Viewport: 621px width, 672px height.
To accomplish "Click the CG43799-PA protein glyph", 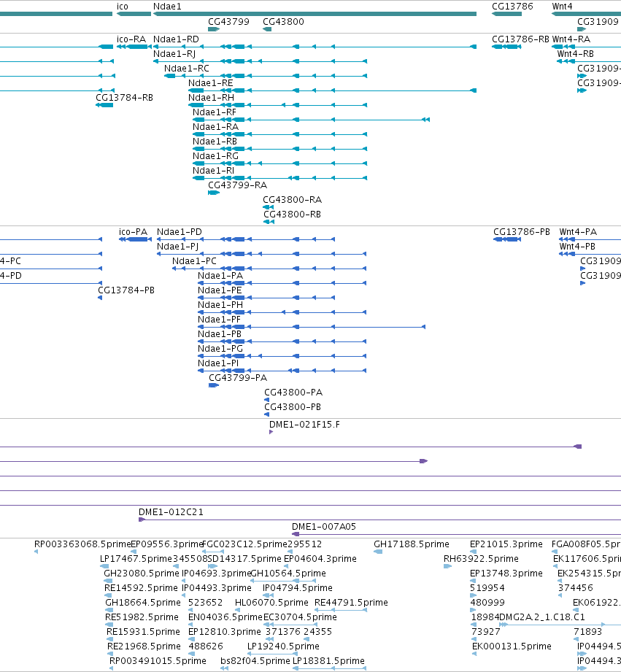I will [214, 385].
